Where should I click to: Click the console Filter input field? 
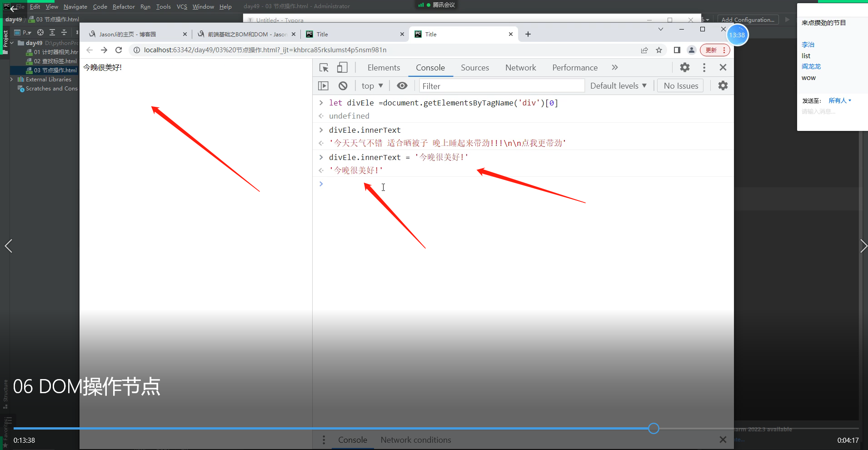click(x=502, y=86)
